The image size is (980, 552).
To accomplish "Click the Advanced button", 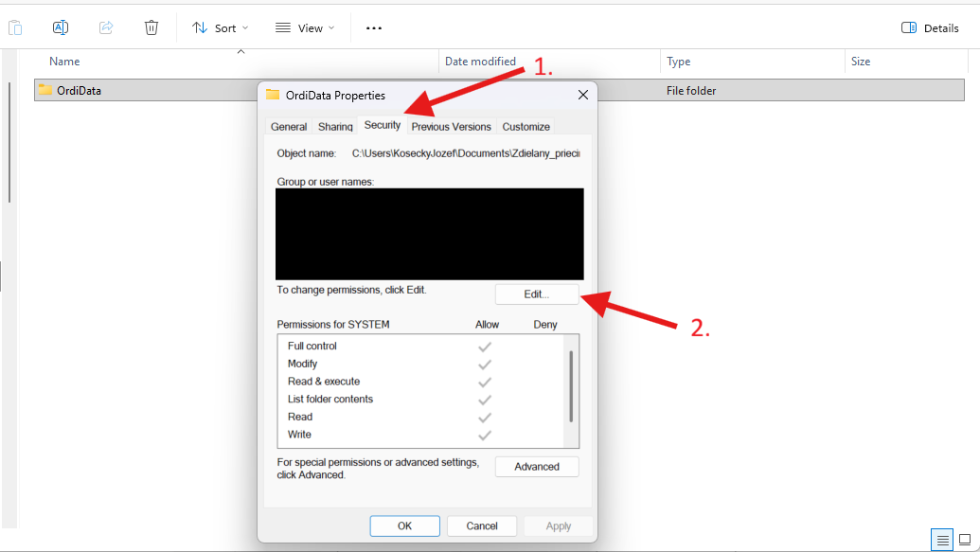I will tap(536, 467).
